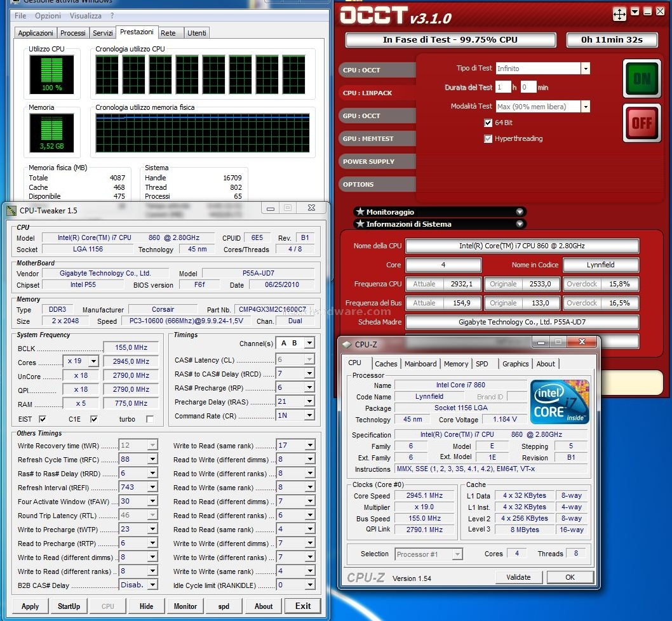The height and width of the screenshot is (621, 672).
Task: Open the Precharge Delay (tRAS) dropdown
Action: tap(309, 401)
